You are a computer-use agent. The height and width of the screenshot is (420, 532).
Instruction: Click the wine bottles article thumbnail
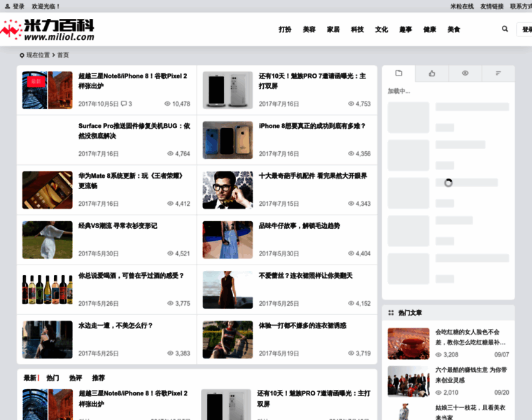coord(47,289)
